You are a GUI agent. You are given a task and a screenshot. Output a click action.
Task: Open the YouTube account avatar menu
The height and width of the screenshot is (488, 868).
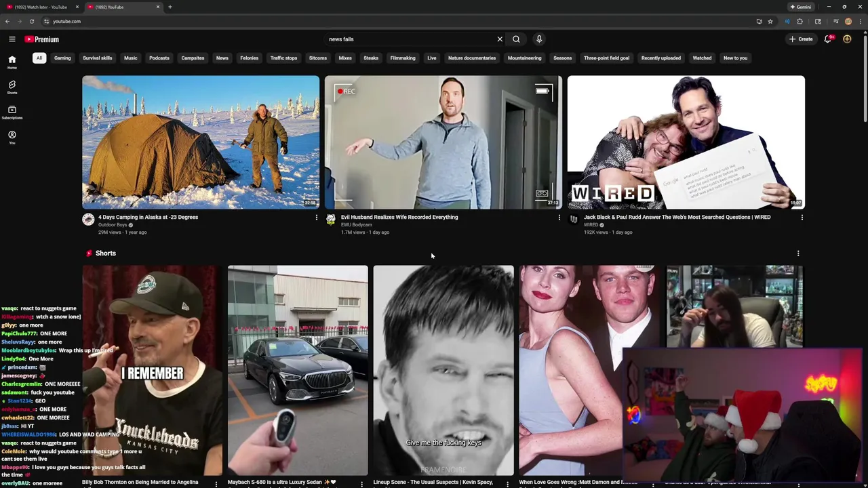tap(847, 39)
